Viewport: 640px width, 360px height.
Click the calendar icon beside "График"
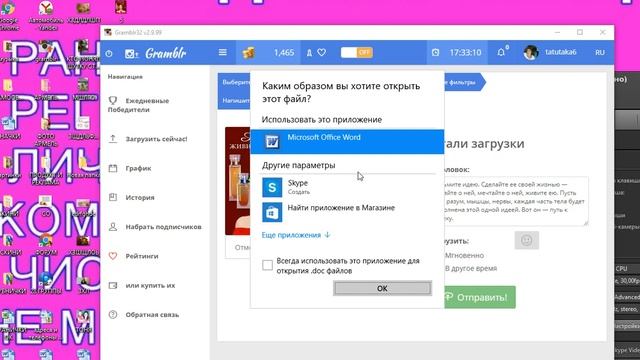[113, 168]
